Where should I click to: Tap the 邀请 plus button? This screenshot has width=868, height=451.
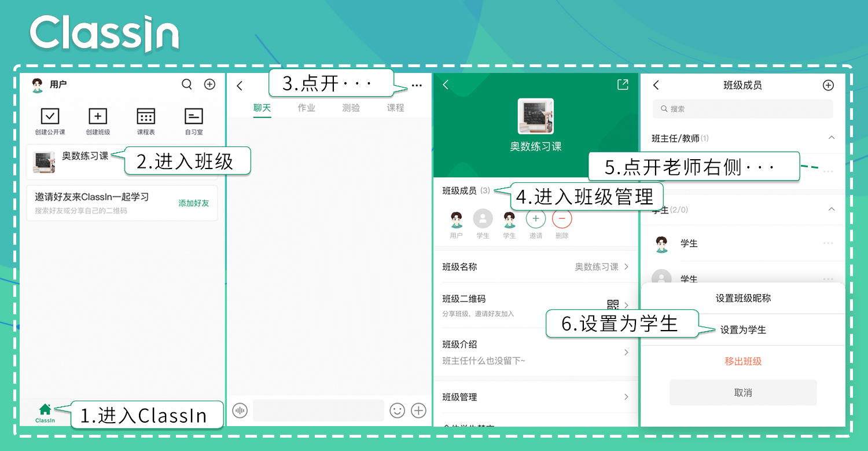coord(536,218)
